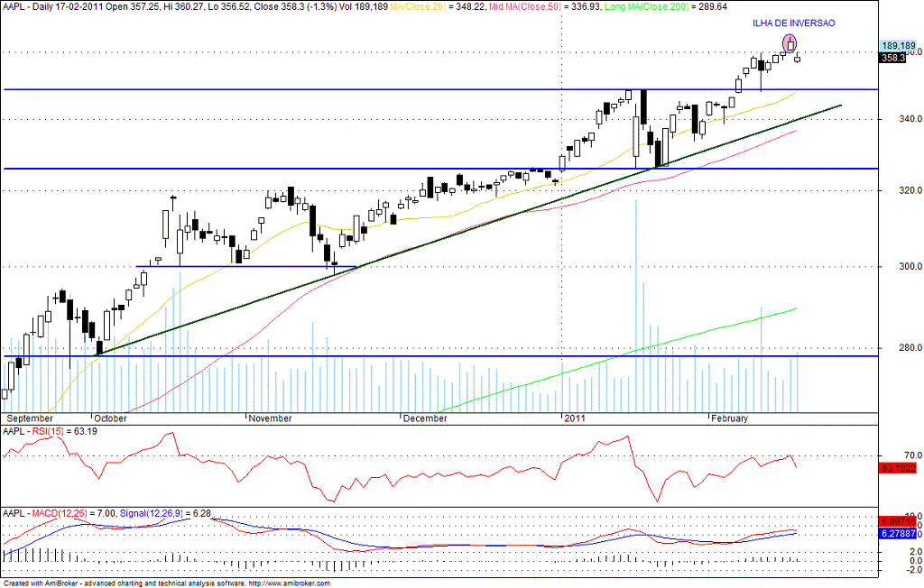Click the 189,189 volume label on axis

coord(899,45)
